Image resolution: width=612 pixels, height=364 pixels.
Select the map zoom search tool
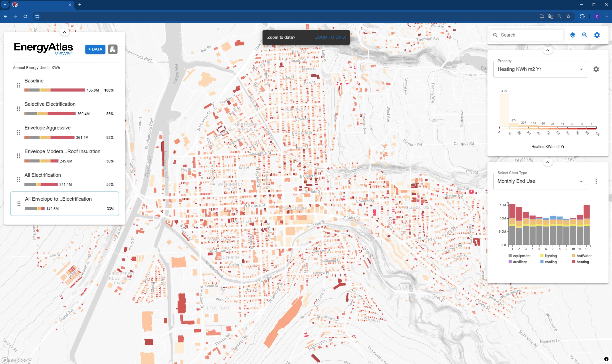(585, 35)
